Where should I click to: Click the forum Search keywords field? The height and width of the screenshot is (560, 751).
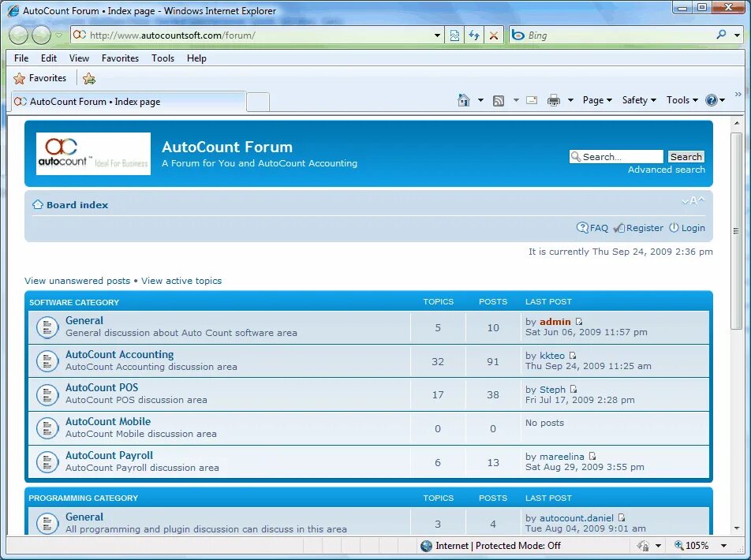[x=616, y=157]
